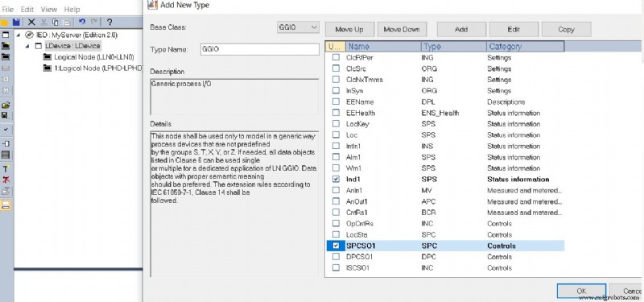The height and width of the screenshot is (302, 644).
Task: Select the ClcSrc row name
Action: pos(356,68)
